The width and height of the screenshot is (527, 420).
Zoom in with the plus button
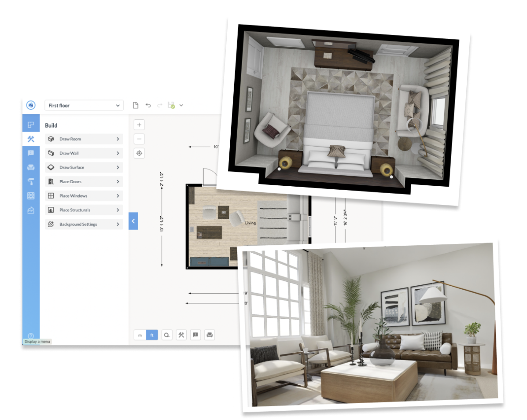(x=139, y=125)
